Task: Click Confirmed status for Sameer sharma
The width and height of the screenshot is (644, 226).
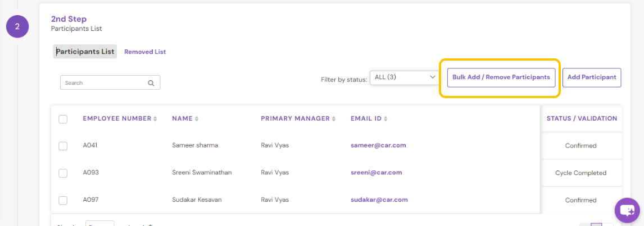Action: (x=580, y=146)
